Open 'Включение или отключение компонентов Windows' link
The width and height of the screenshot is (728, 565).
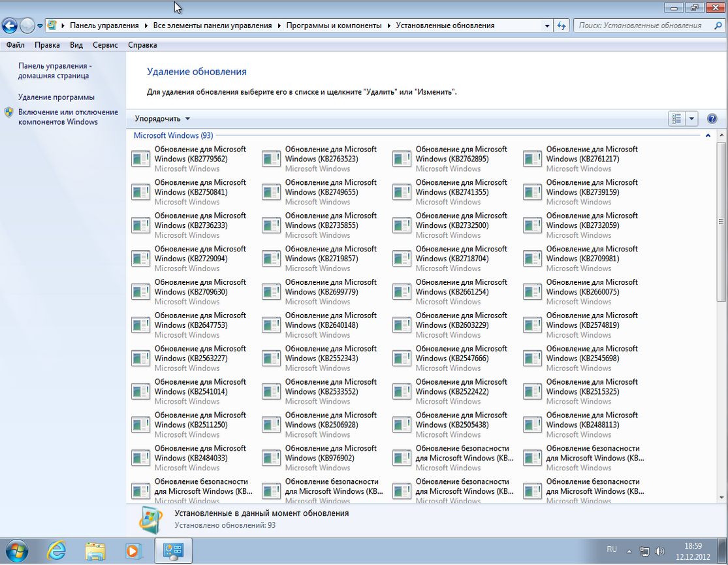[x=68, y=117]
